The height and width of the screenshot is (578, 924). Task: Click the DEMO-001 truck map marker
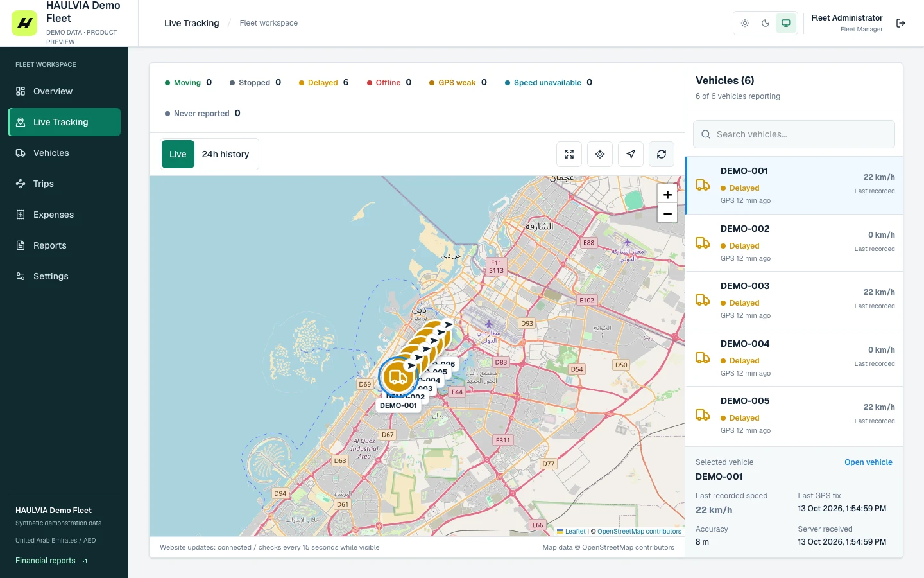click(x=398, y=377)
